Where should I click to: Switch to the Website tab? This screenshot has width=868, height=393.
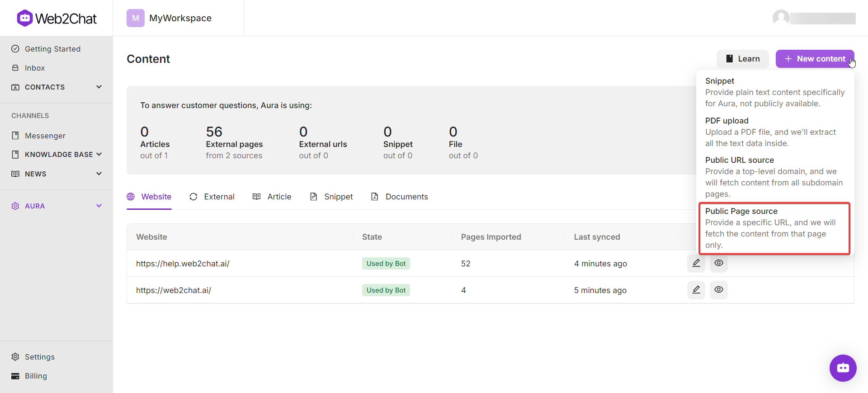(149, 197)
